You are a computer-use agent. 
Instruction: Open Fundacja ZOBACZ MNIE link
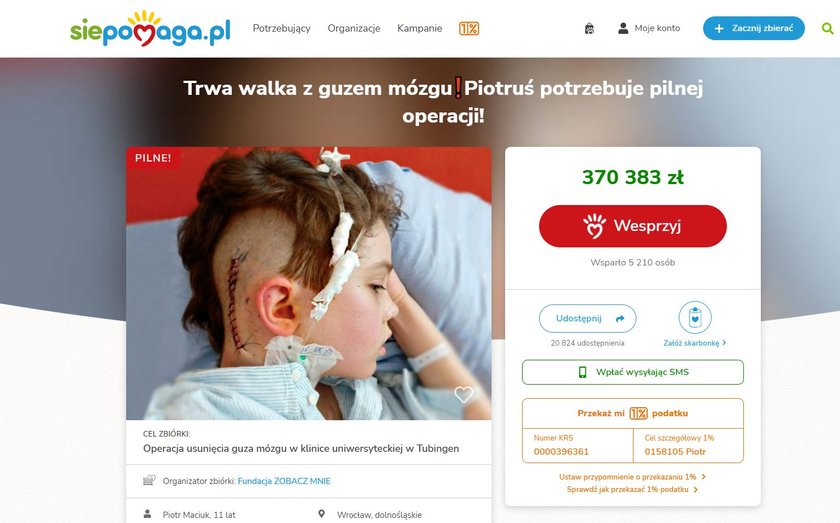point(284,481)
